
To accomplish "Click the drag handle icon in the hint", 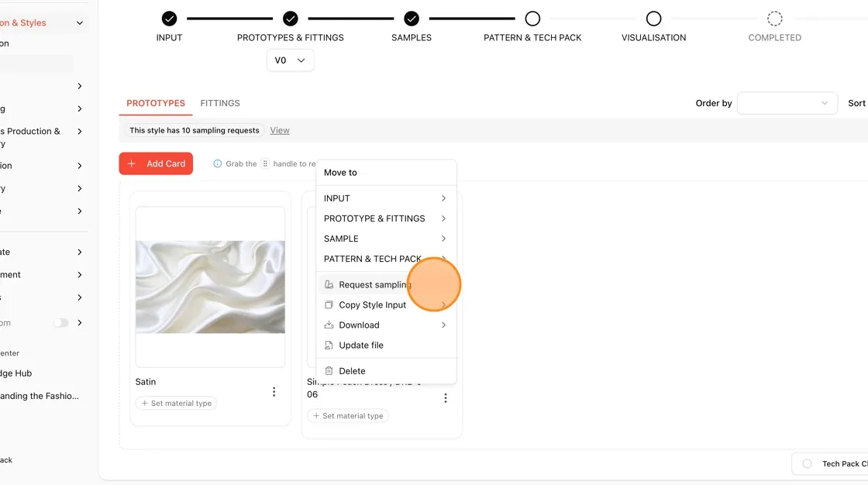I will pyautogui.click(x=265, y=163).
